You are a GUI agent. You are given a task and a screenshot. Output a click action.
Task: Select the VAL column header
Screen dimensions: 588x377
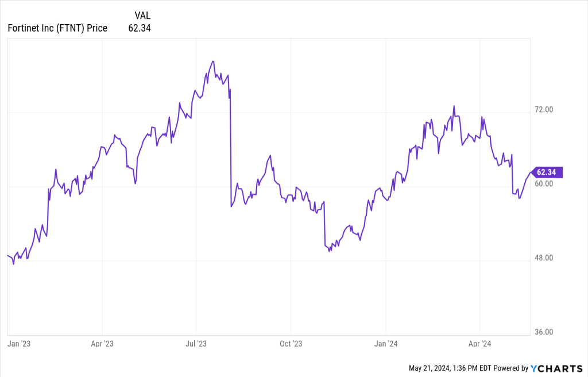142,16
